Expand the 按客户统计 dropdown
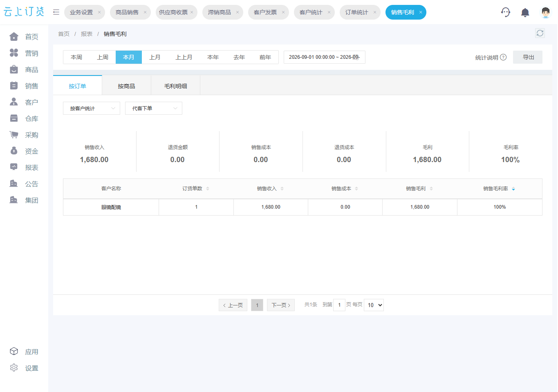This screenshot has width=558, height=392. 92,108
